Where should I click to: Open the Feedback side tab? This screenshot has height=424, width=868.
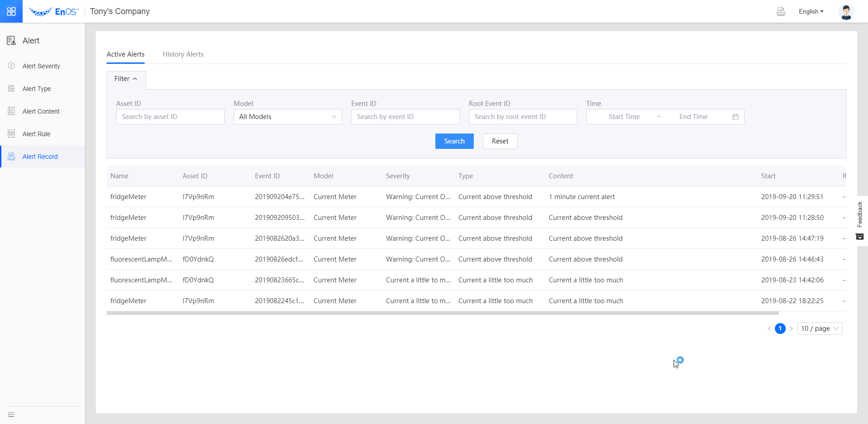[x=860, y=220]
